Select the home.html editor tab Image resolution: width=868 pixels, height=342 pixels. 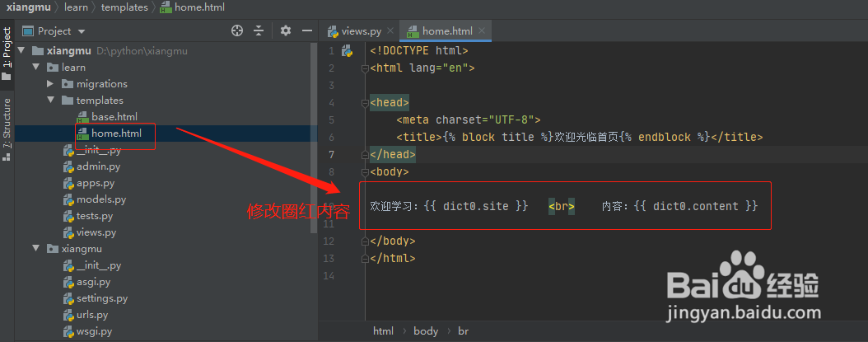[x=446, y=31]
